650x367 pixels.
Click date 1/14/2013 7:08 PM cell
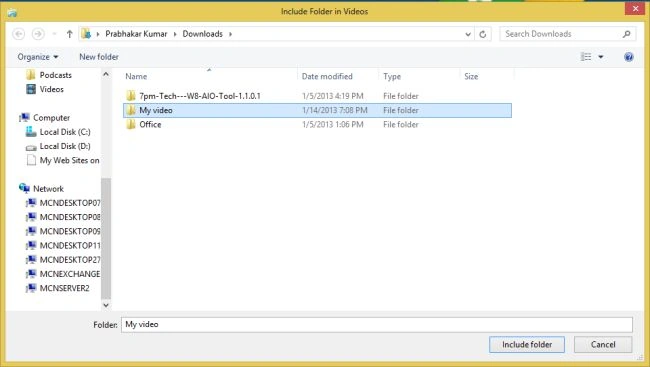(335, 110)
